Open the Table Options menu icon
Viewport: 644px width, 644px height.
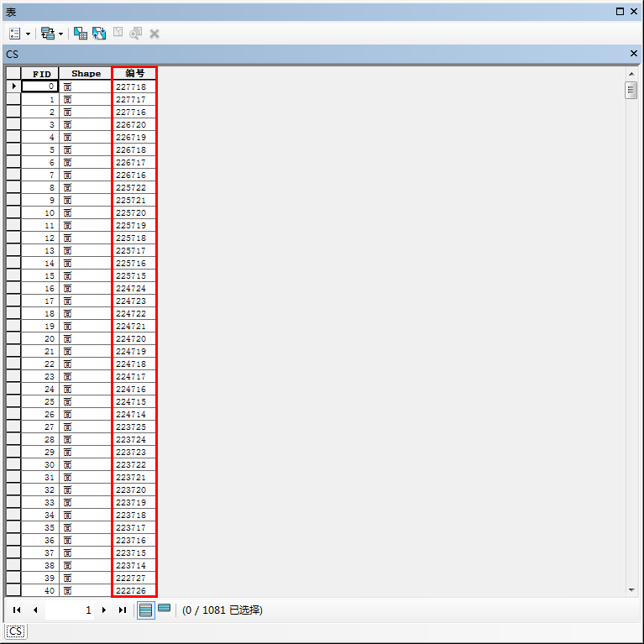tap(15, 34)
